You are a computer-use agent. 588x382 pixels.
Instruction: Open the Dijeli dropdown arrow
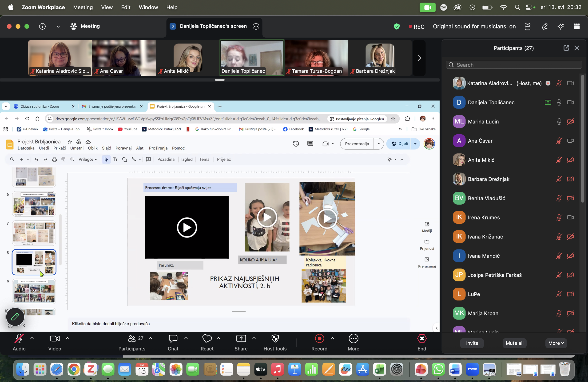point(415,144)
